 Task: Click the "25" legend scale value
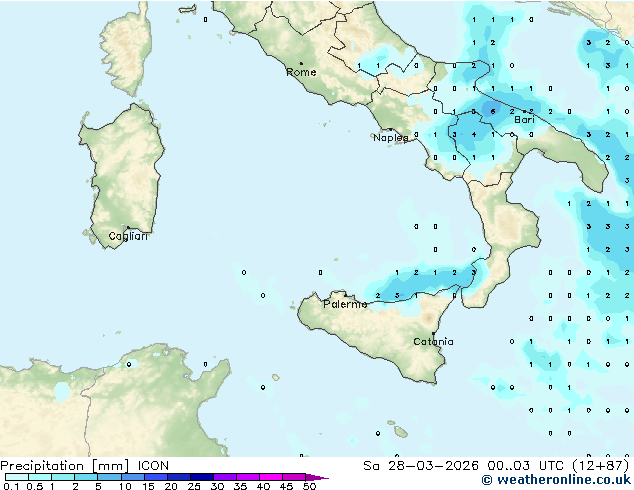[194, 486]
